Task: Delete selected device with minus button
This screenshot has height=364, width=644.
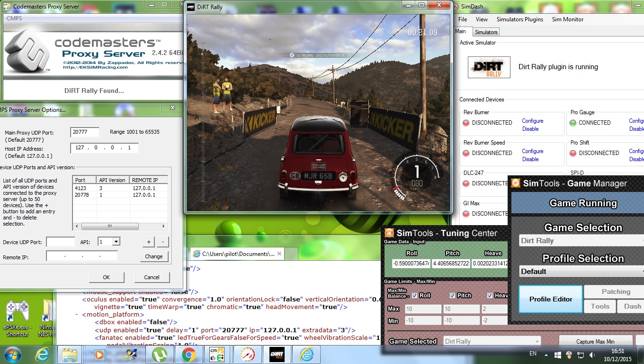Action: click(x=162, y=242)
